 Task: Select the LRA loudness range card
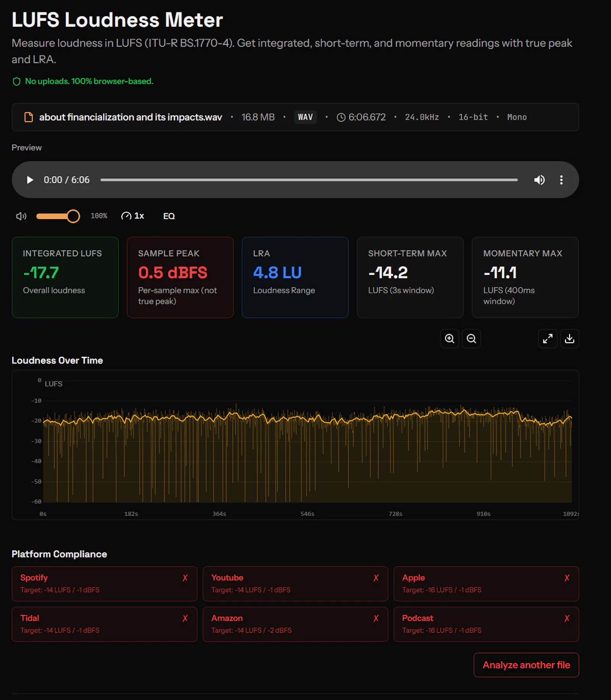pos(295,277)
